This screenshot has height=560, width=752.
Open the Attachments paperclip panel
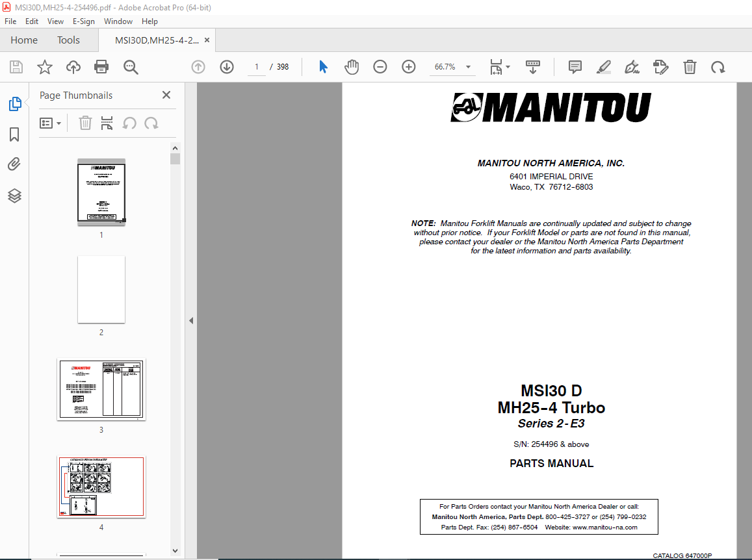(x=14, y=164)
